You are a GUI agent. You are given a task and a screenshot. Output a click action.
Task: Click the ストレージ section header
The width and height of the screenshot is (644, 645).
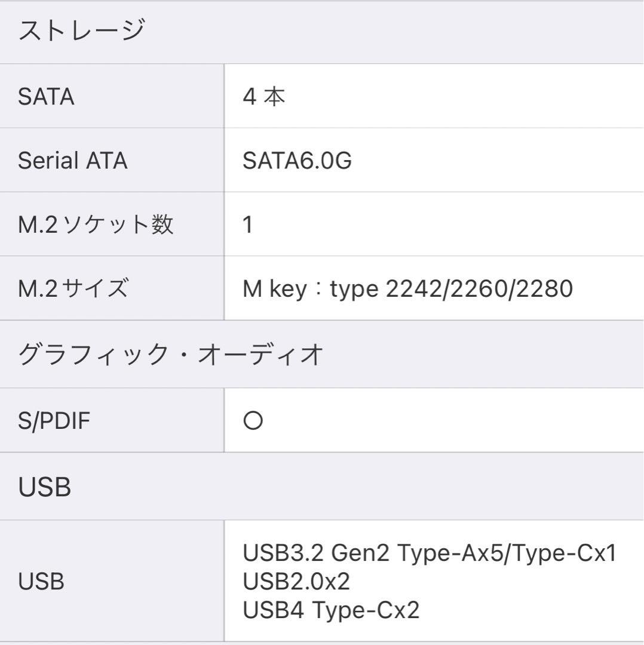(81, 31)
